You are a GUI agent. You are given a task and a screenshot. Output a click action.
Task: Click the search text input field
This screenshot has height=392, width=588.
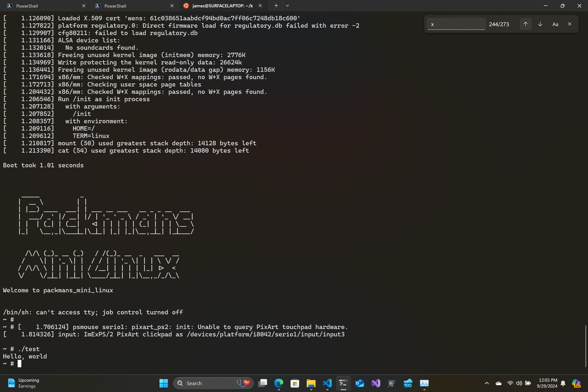point(456,24)
